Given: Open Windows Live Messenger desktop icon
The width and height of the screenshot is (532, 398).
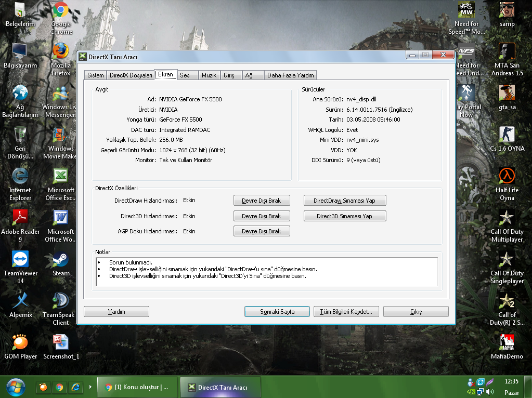Looking at the screenshot, I should (60, 101).
